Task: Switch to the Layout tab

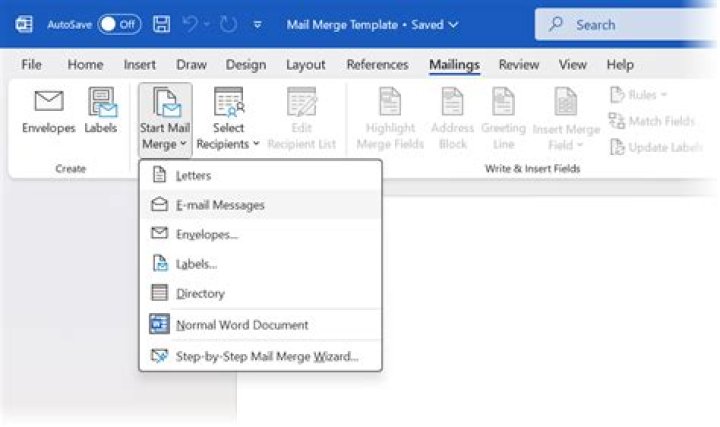Action: (x=306, y=65)
